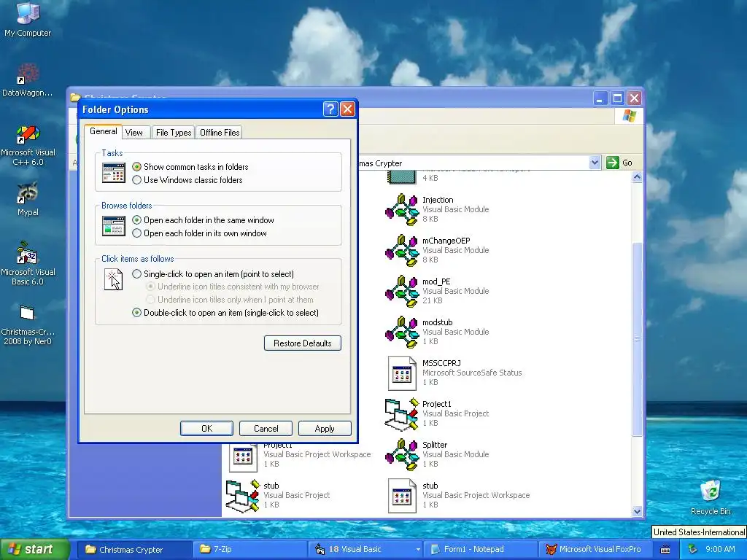Click the file list vertical scrollbar thumb

[637, 339]
